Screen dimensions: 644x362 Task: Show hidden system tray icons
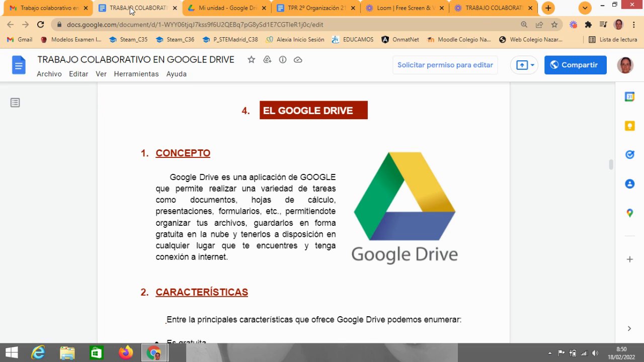[x=549, y=353]
